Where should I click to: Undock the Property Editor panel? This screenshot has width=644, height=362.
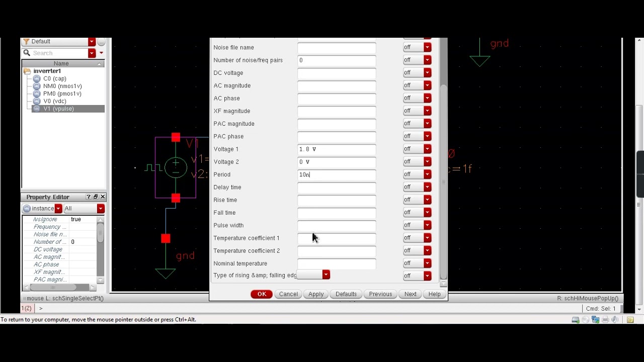(96, 197)
